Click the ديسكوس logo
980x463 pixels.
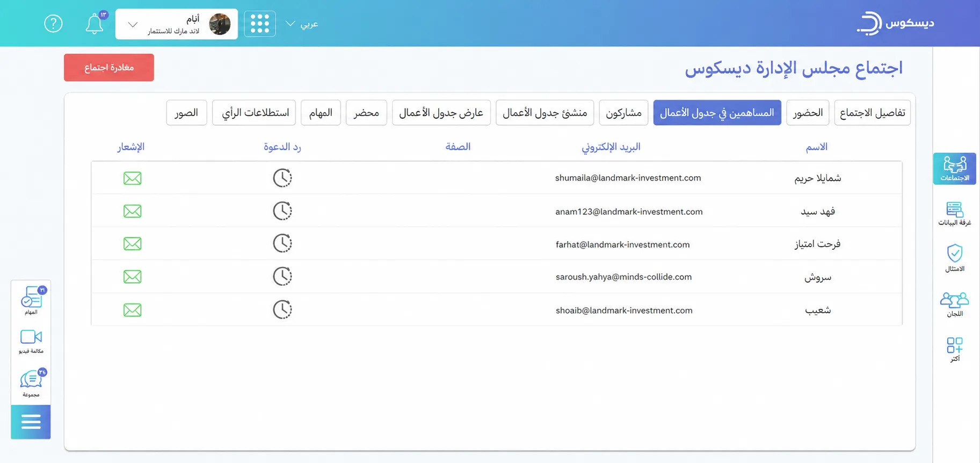[x=895, y=24]
